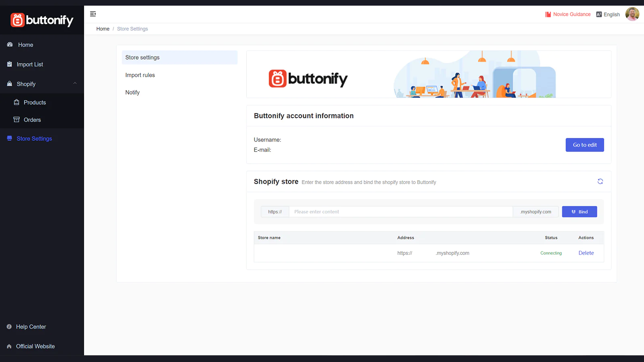Click the Address column header
Image resolution: width=644 pixels, height=362 pixels.
click(x=405, y=238)
